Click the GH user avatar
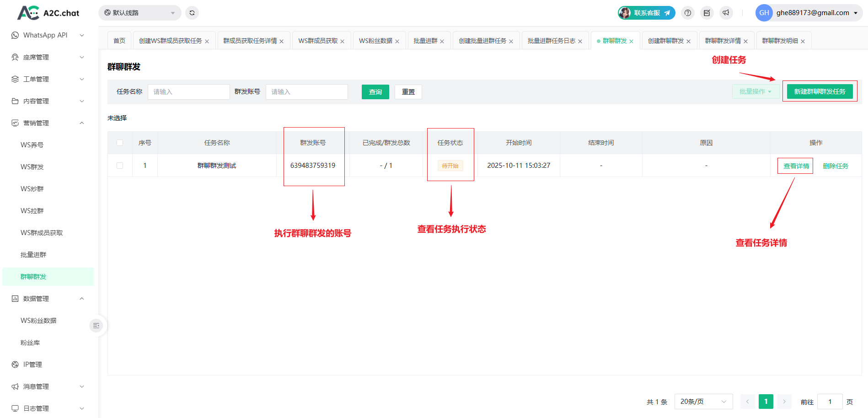Image resolution: width=868 pixels, height=418 pixels. point(764,13)
